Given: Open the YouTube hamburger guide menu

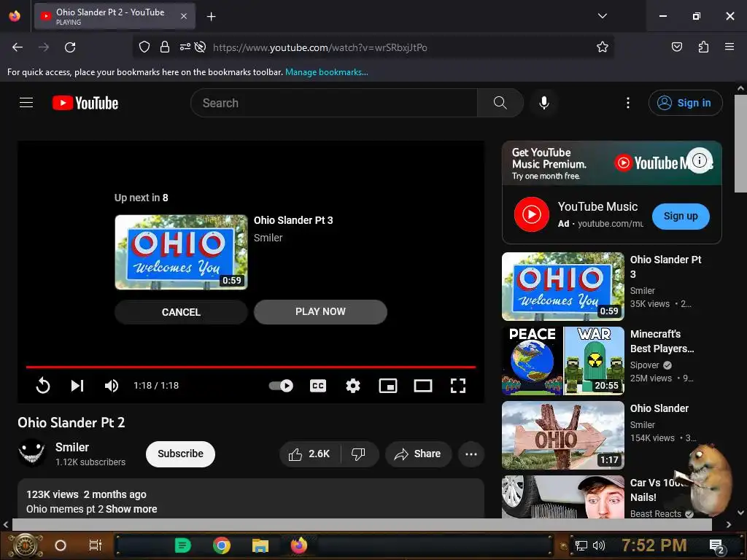Looking at the screenshot, I should pyautogui.click(x=26, y=102).
